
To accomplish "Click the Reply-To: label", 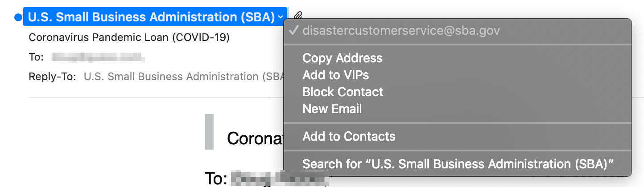I will [52, 77].
